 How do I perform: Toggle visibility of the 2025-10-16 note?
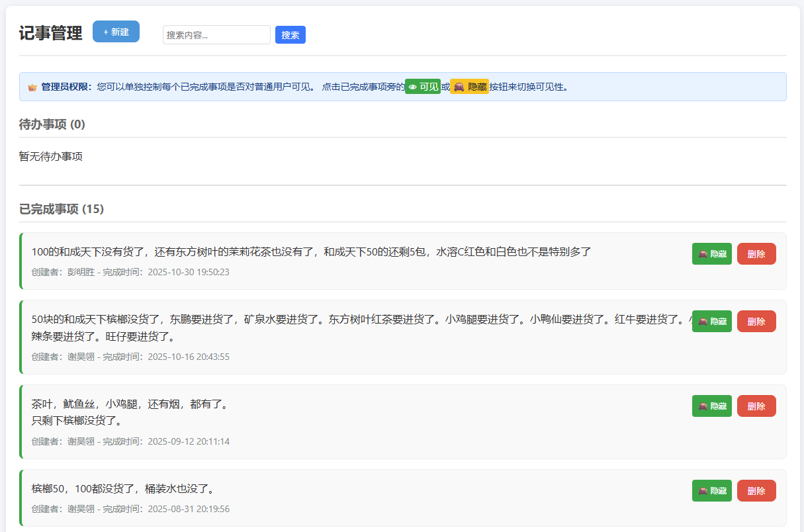pyautogui.click(x=711, y=322)
